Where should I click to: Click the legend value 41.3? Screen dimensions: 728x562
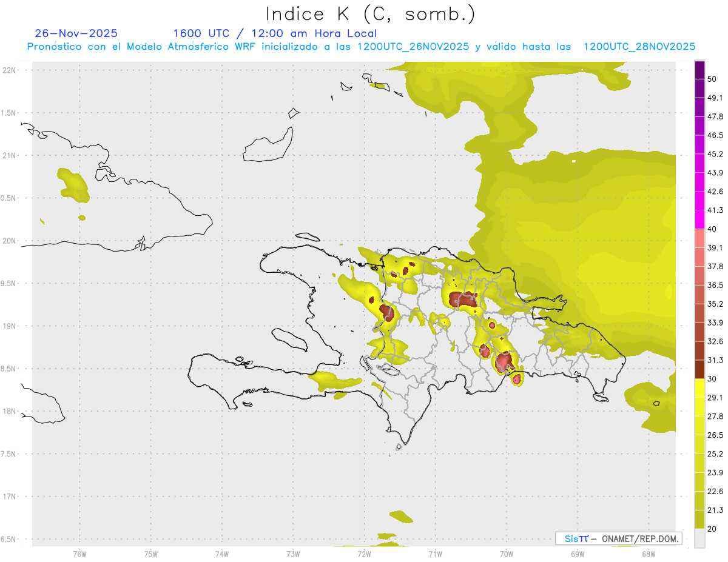click(715, 210)
